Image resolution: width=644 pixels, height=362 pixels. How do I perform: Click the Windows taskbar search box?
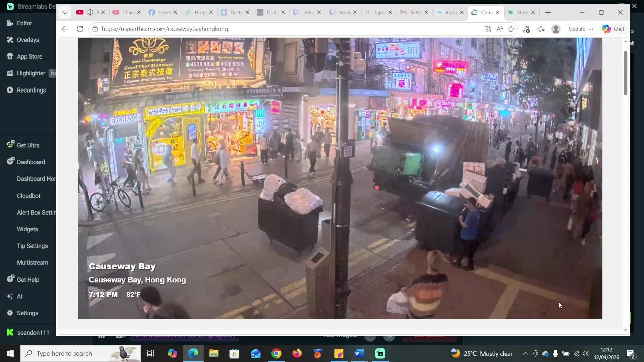click(x=80, y=353)
